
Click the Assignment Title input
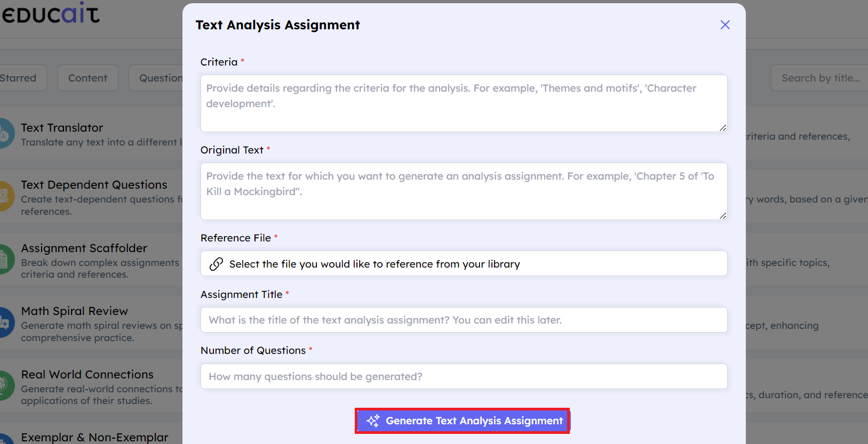464,320
